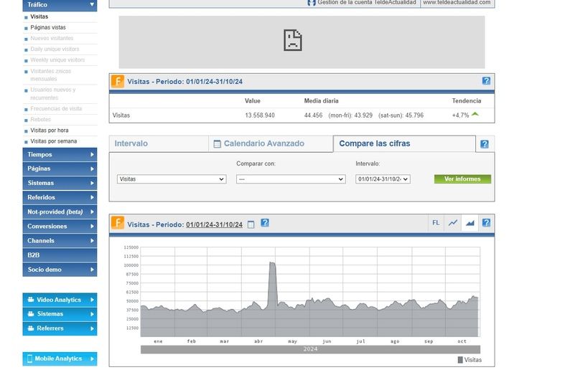Open help icon at chart toolbar right
The height and width of the screenshot is (375, 588).
click(486, 223)
